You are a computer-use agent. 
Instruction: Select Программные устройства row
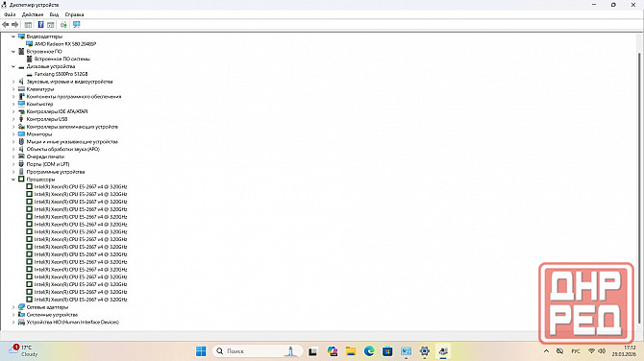coord(56,172)
